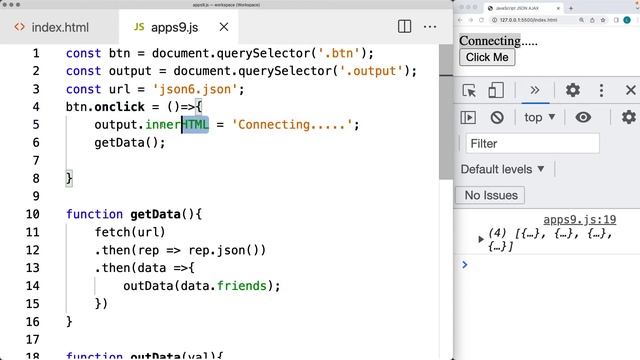Image resolution: width=640 pixels, height=360 pixels.
Task: Open browser zoom magnifier icon
Action: point(581,20)
